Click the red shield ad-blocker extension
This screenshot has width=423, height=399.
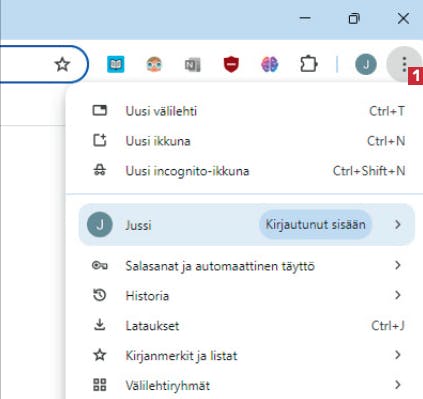(x=231, y=64)
